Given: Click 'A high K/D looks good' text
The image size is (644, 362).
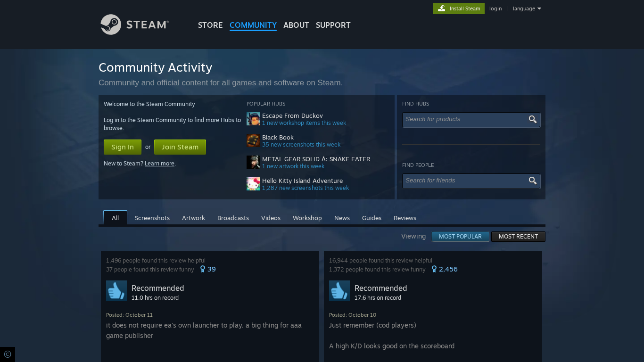Looking at the screenshot, I should click(x=392, y=346).
